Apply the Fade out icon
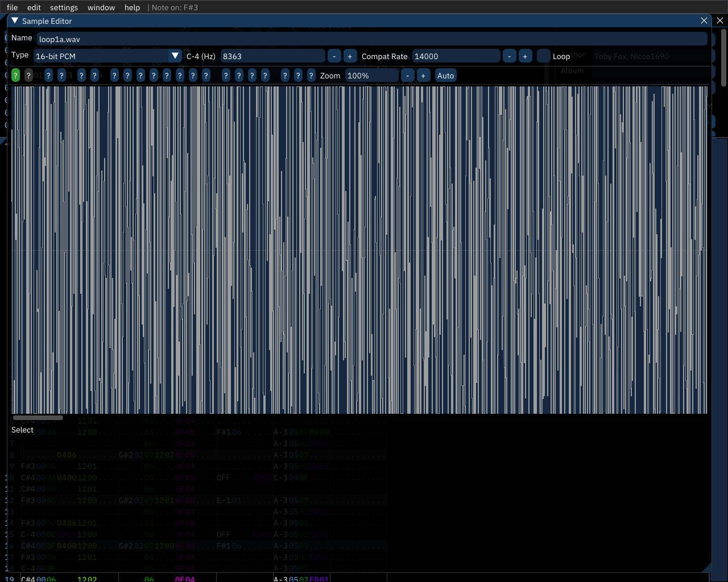This screenshot has height=582, width=728. click(154, 76)
